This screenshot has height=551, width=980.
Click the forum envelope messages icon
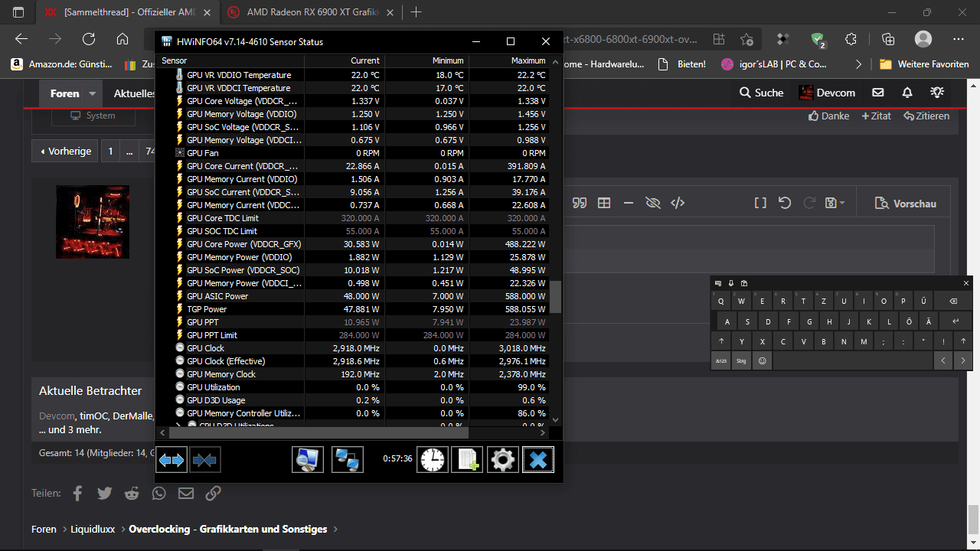tap(878, 93)
